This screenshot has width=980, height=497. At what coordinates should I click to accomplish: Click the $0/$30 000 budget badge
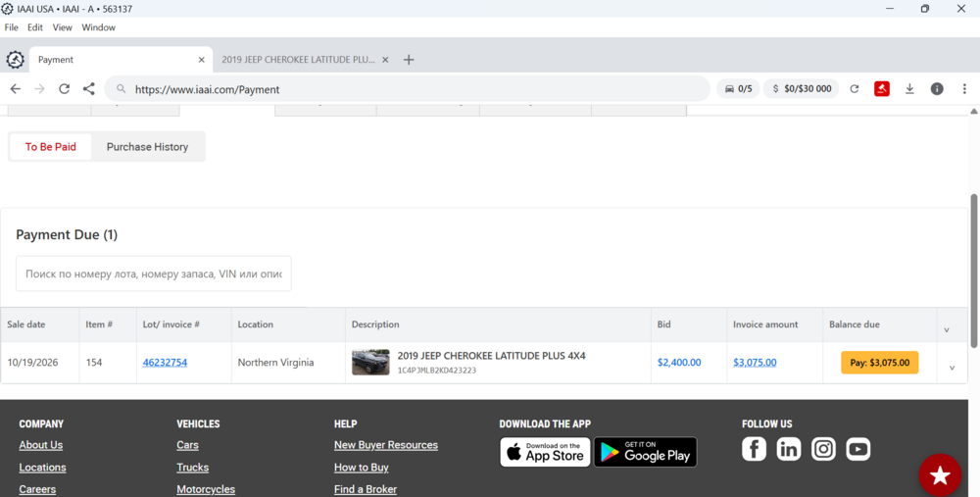point(802,89)
